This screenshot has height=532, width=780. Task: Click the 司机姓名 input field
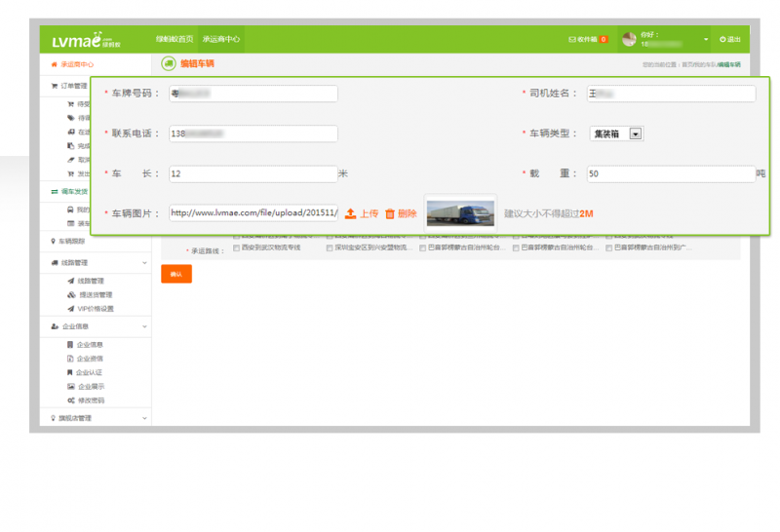(x=671, y=94)
